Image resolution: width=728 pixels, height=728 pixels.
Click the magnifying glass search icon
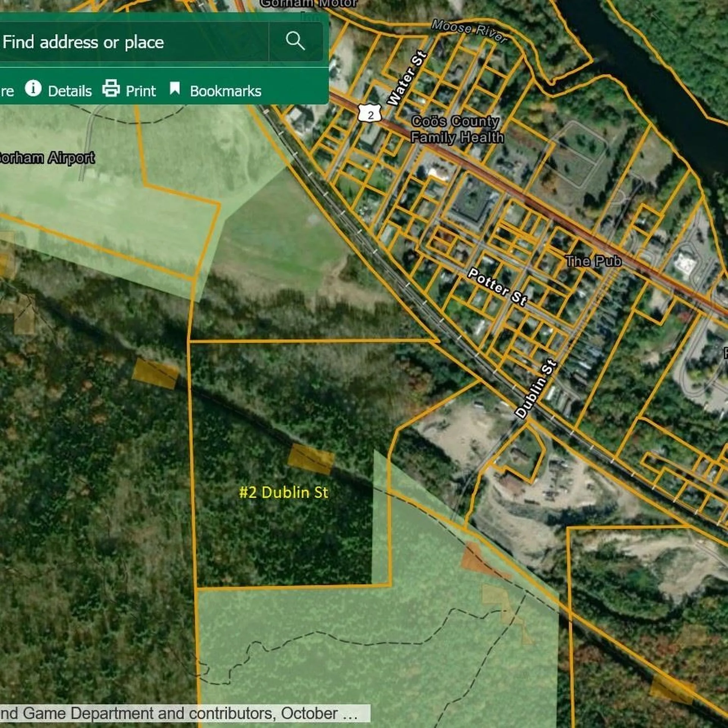click(x=295, y=41)
